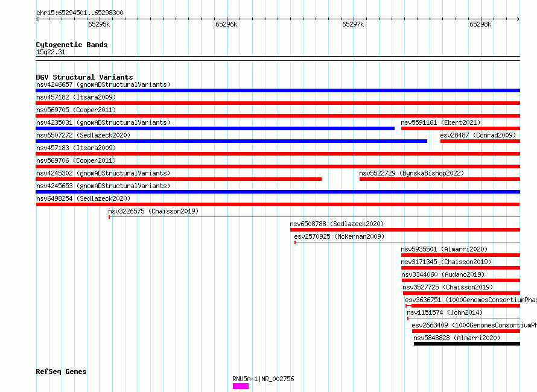537x392 pixels.
Task: Click the blue bar of nsv4235031
Action: tap(215, 128)
